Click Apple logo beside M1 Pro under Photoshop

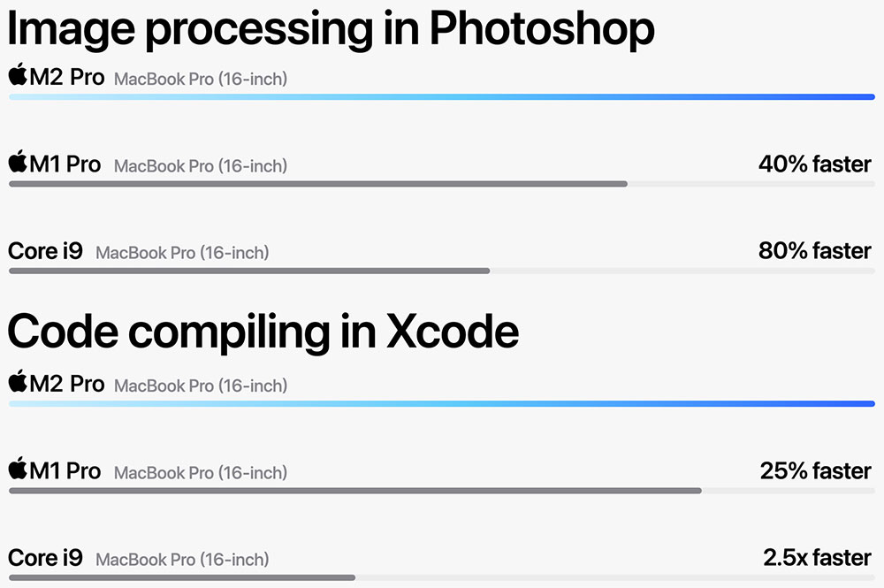(x=18, y=163)
